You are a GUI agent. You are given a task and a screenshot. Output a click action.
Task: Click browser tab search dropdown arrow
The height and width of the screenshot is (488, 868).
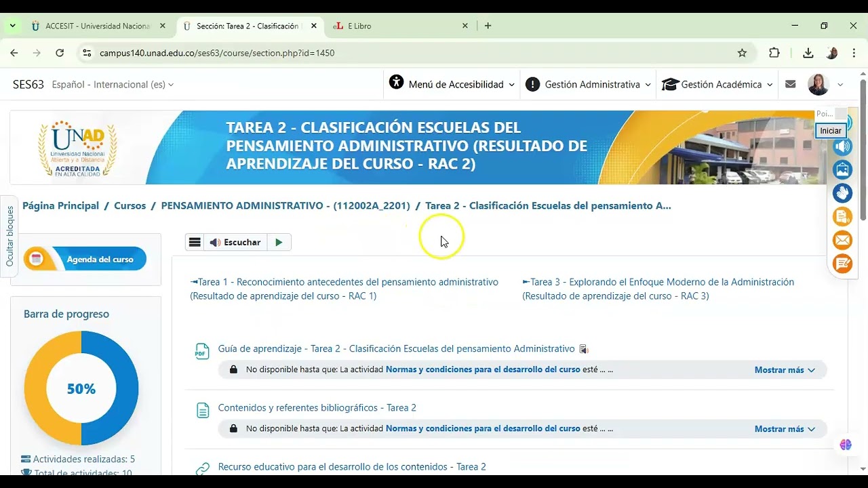(x=12, y=26)
